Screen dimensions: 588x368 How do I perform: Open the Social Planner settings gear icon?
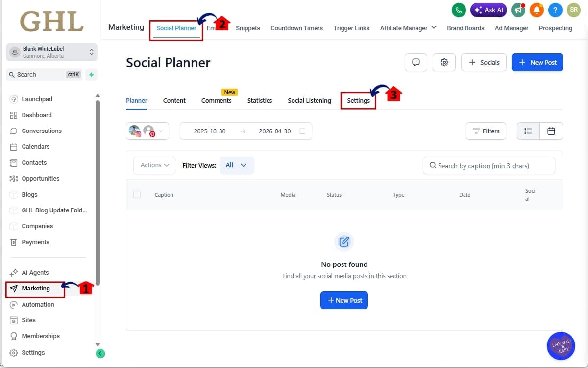[444, 62]
